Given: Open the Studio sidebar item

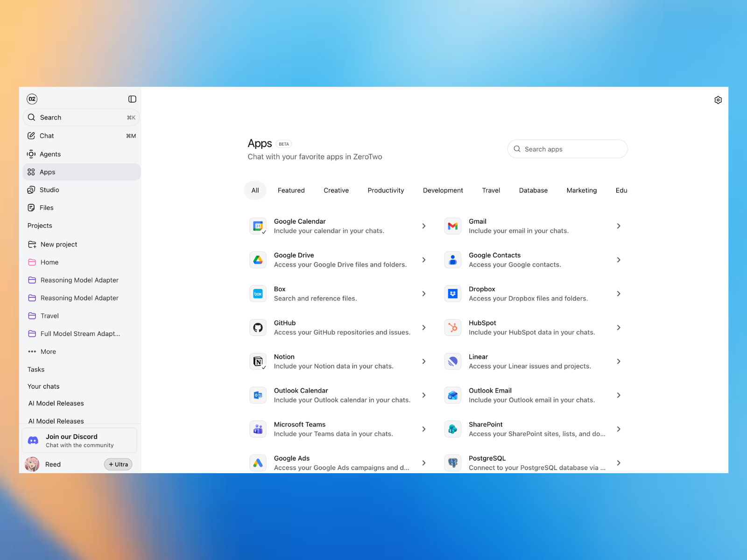Looking at the screenshot, I should pos(49,190).
